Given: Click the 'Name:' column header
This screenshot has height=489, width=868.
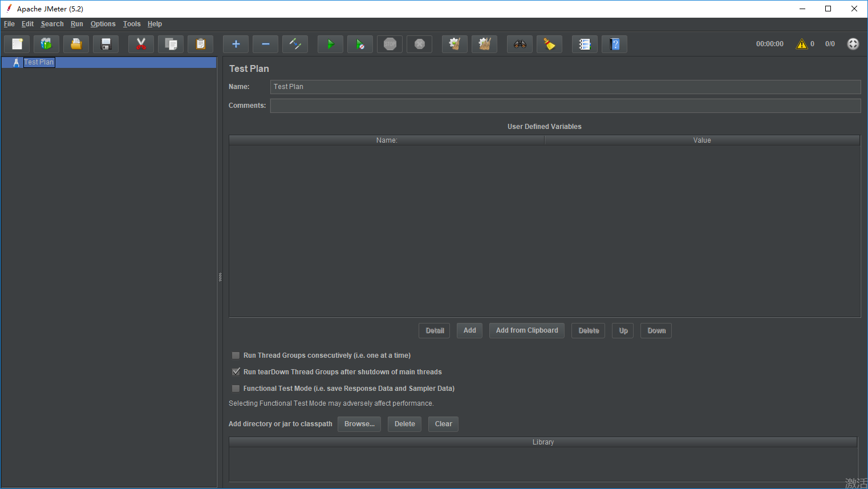Looking at the screenshot, I should click(x=387, y=140).
